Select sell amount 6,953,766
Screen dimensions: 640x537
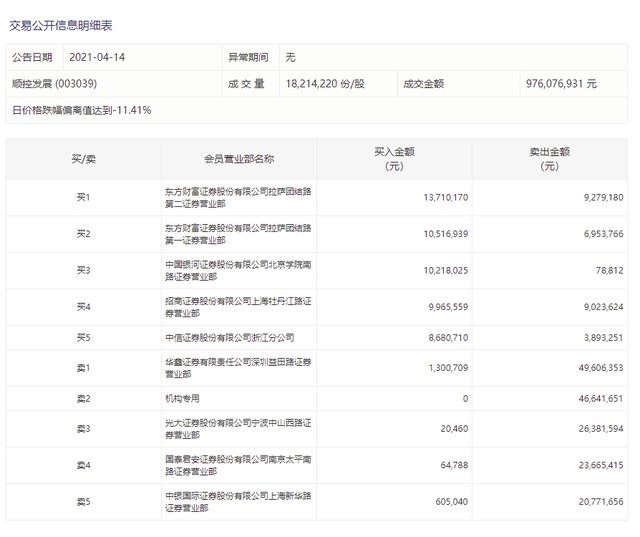coord(603,234)
